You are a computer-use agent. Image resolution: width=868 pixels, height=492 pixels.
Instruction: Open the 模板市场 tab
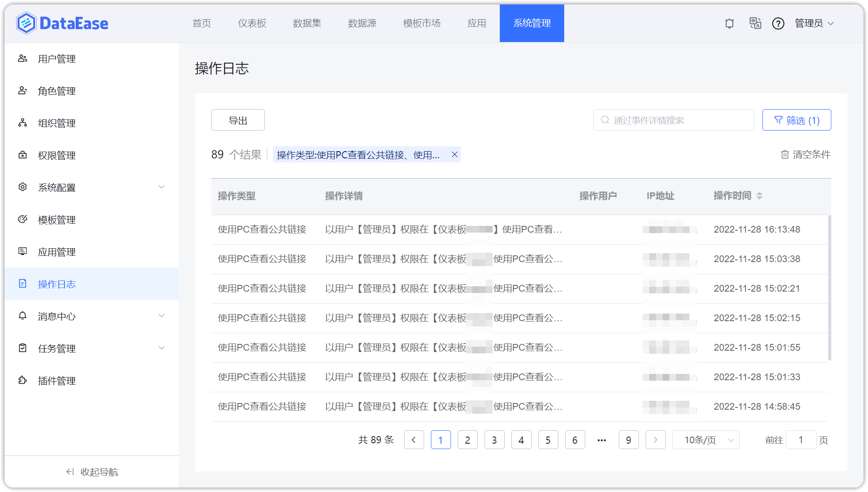click(422, 23)
